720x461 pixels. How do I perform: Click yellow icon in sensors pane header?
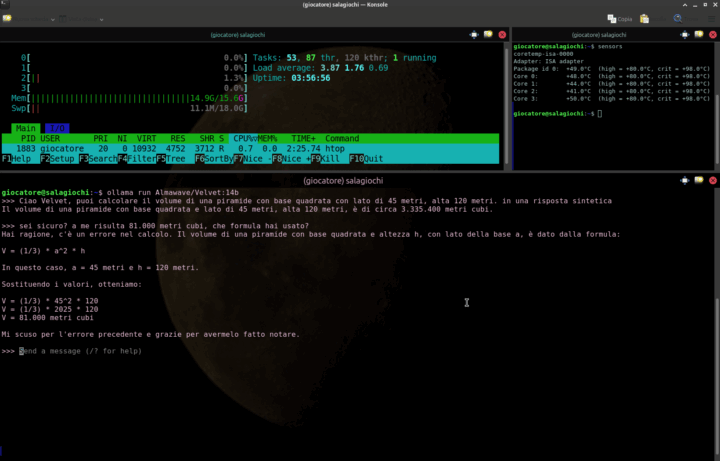697,35
